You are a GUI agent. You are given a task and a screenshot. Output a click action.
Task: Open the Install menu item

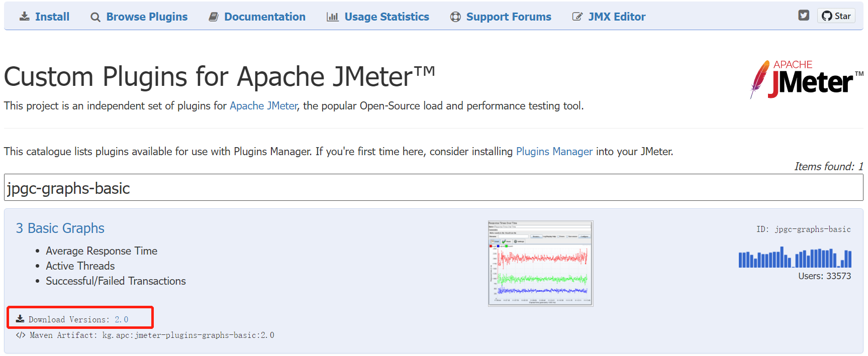(x=52, y=17)
